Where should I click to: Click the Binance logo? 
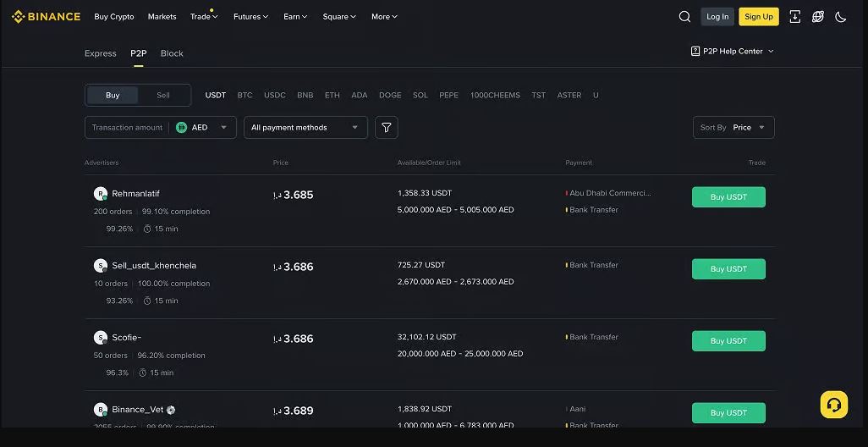tap(46, 17)
